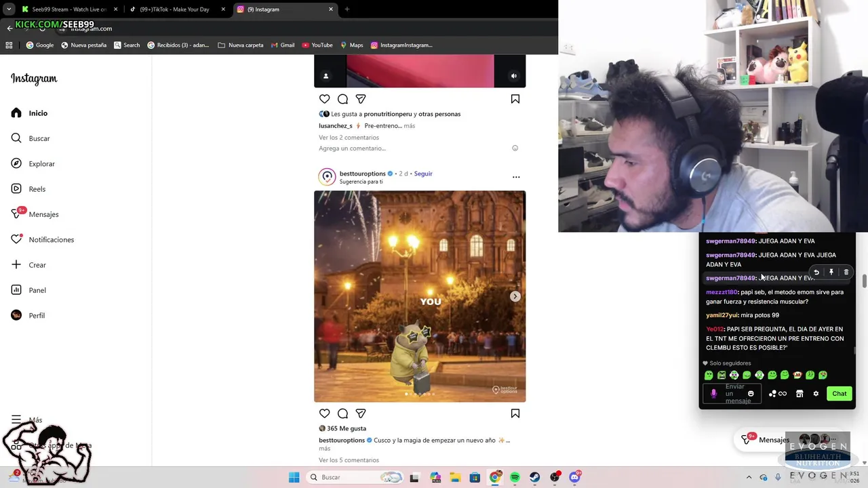Open Panel in Instagram sidebar
The height and width of the screenshot is (488, 868).
tap(28, 290)
